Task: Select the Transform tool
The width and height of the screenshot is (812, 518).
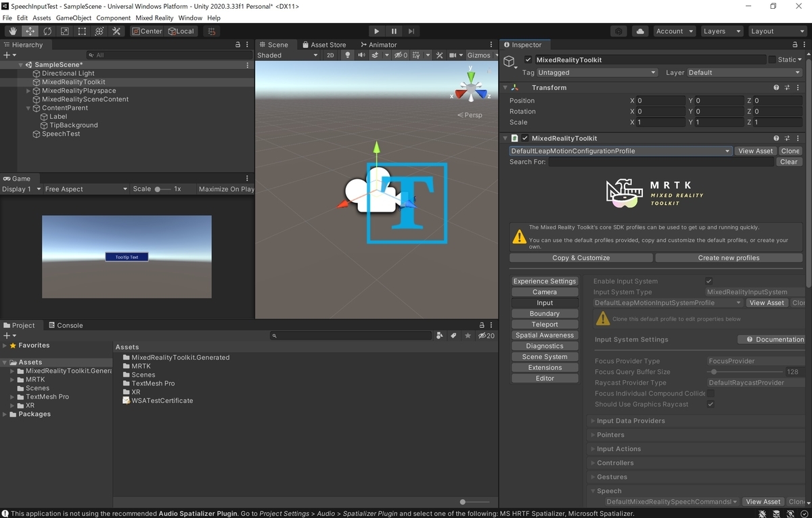Action: (x=99, y=31)
